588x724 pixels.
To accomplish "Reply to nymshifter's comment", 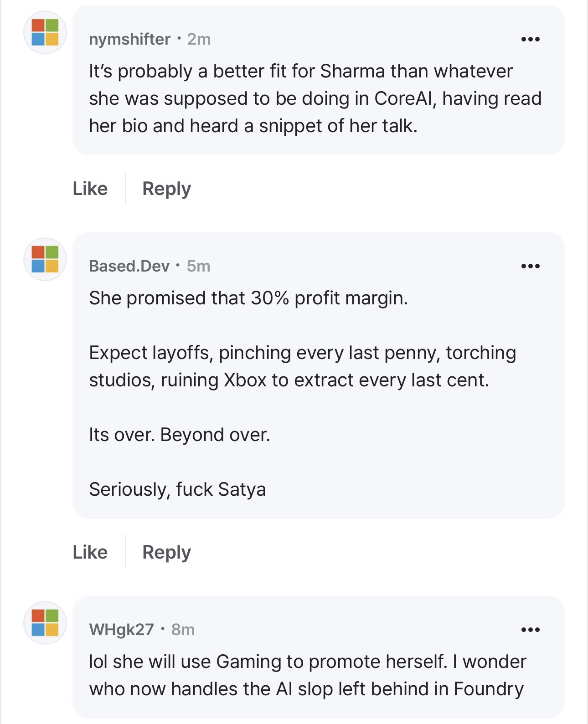I will tap(167, 189).
